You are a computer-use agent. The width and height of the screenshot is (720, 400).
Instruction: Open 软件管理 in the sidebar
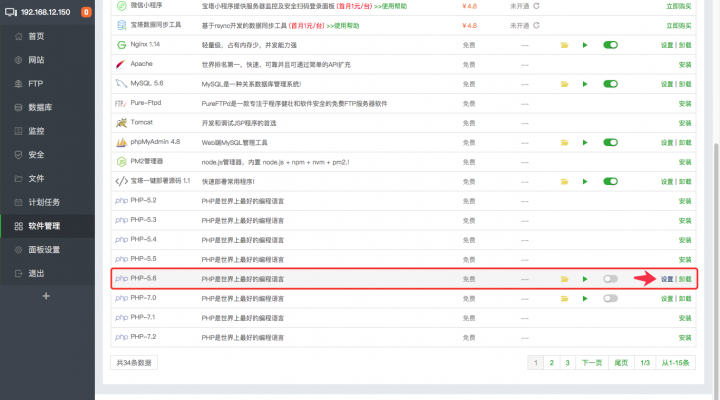(x=46, y=226)
